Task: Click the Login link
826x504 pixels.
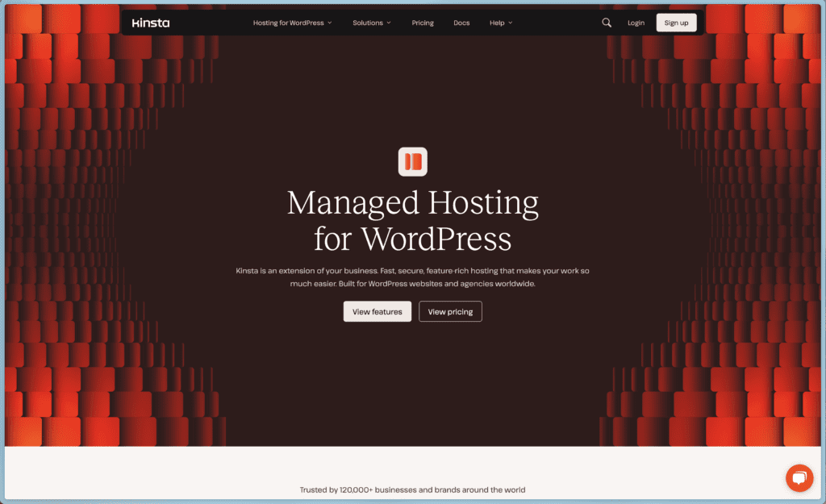Action: (x=636, y=23)
